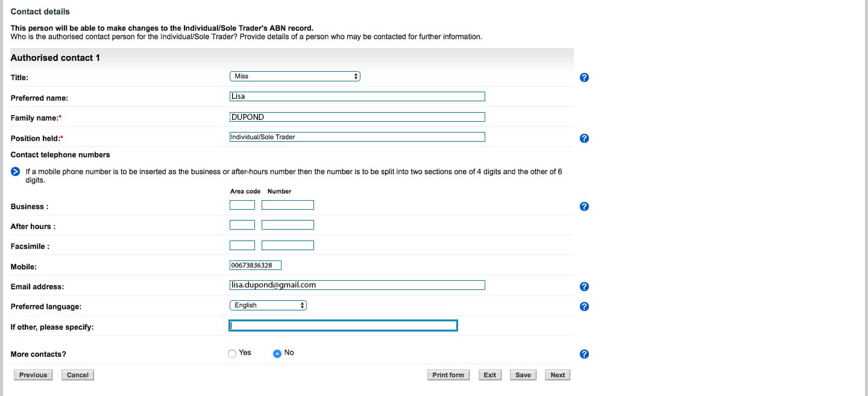Select Yes for More contacts
This screenshot has height=396, width=868.
coord(232,354)
